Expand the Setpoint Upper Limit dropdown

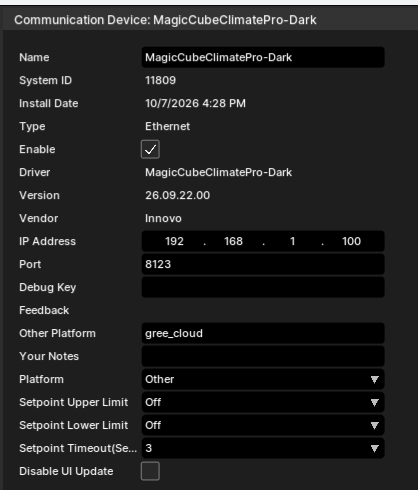(x=263, y=402)
